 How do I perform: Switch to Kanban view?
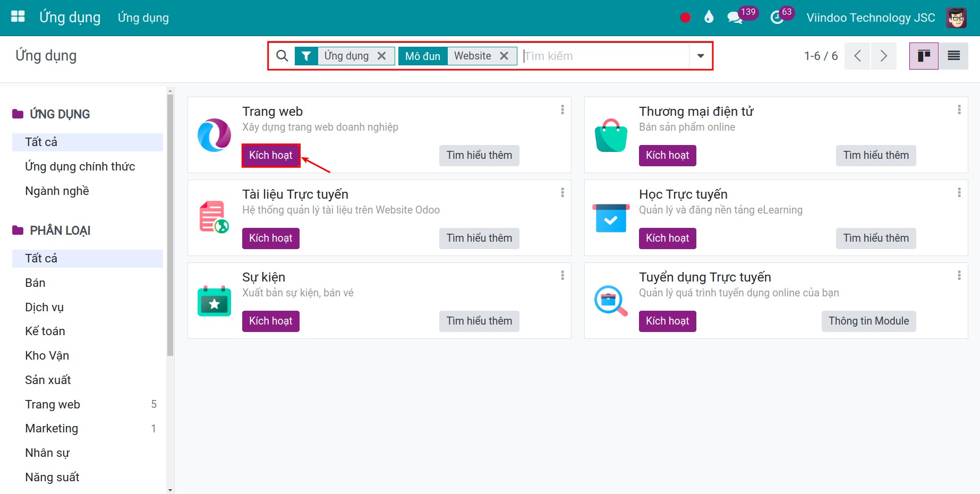(924, 56)
